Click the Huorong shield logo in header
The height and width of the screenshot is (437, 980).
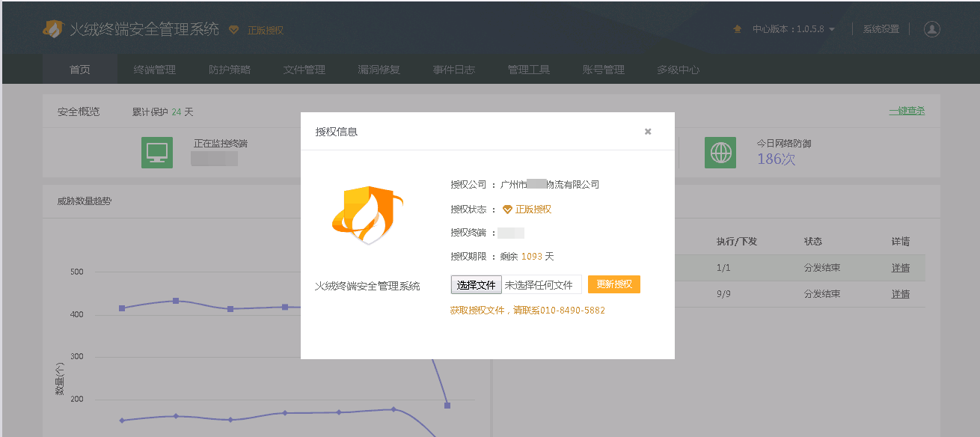(53, 29)
